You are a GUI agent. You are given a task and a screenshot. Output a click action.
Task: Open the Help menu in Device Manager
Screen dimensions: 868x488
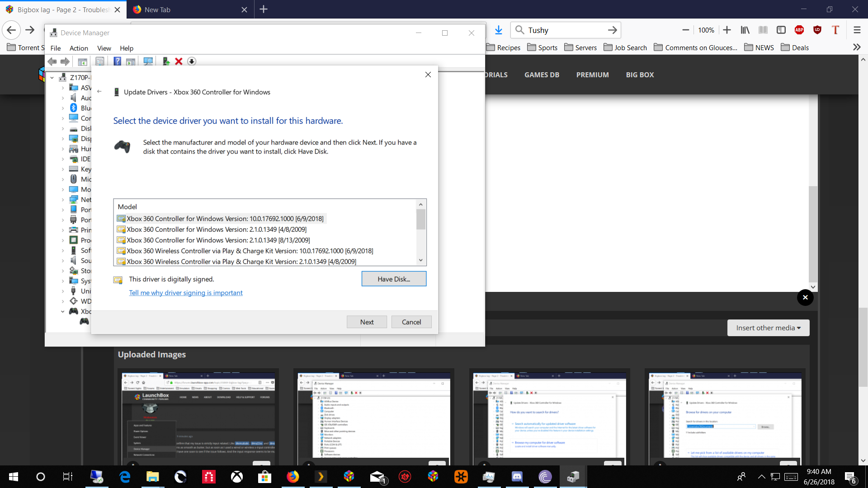click(x=127, y=48)
